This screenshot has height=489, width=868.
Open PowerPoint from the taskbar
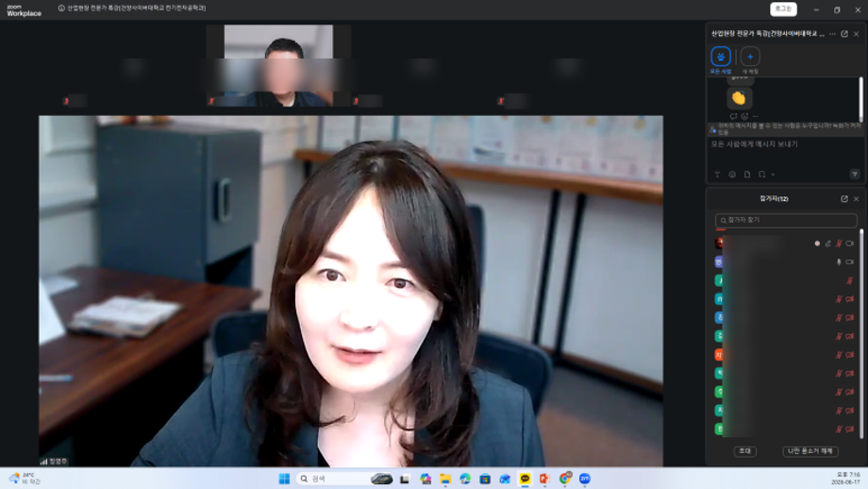544,479
